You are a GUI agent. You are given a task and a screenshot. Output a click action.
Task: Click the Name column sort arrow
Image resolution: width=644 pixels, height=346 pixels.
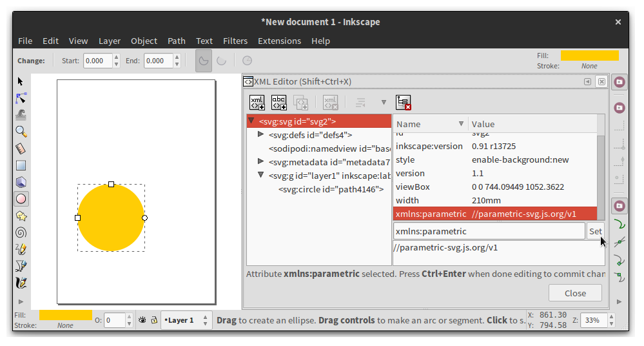pos(461,124)
